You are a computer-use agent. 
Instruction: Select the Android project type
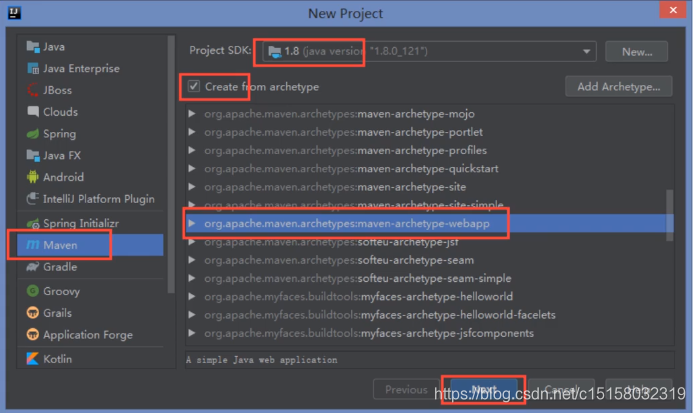click(90, 177)
